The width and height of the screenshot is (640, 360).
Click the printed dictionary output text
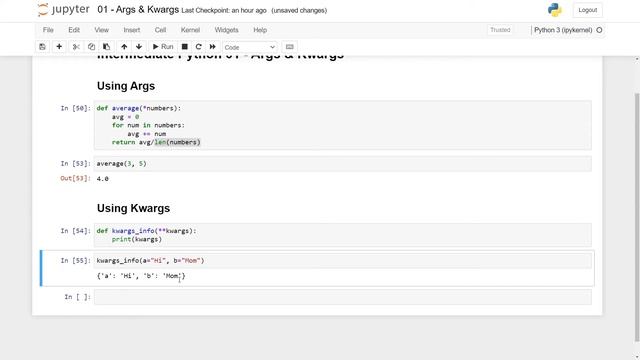point(141,276)
